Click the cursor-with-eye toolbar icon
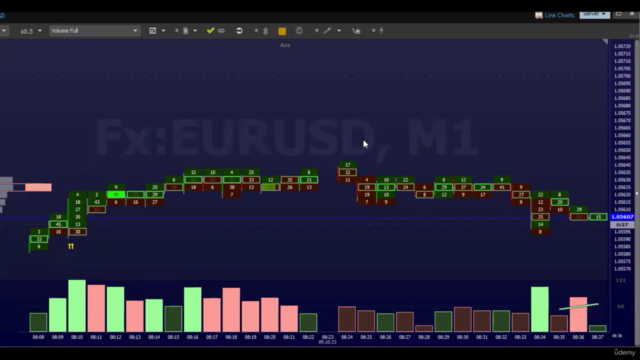 356,31
